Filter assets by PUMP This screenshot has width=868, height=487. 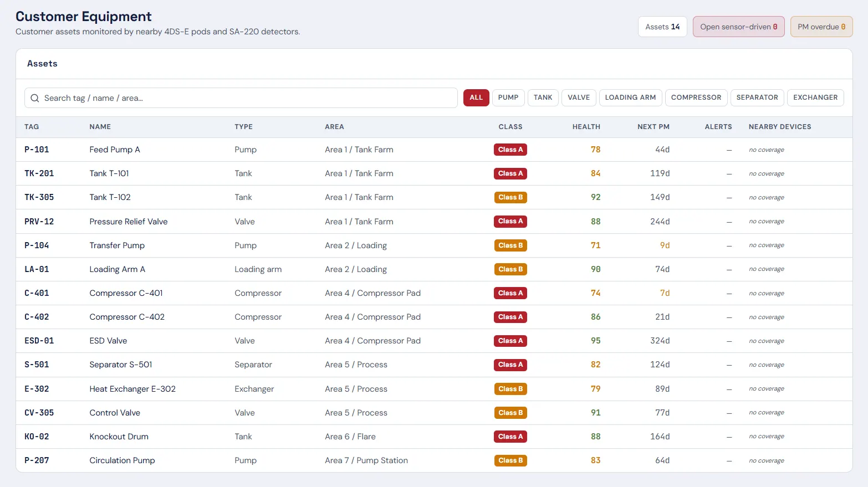click(508, 98)
